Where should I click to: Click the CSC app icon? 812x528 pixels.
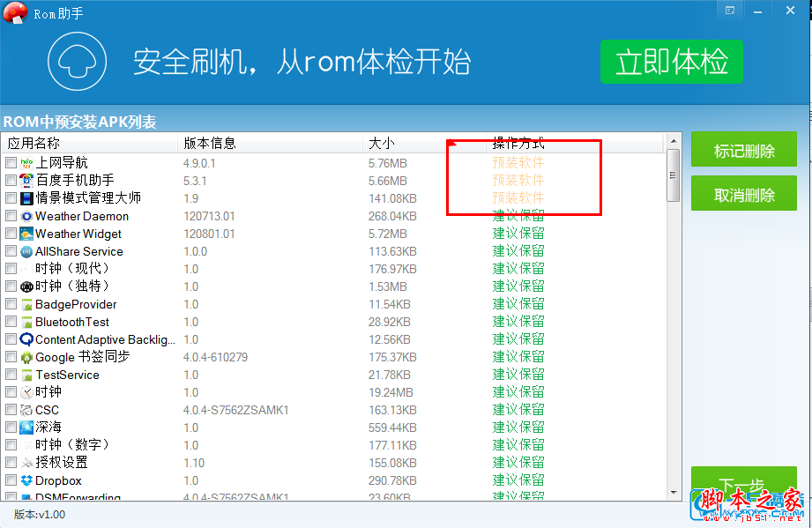[x=26, y=410]
